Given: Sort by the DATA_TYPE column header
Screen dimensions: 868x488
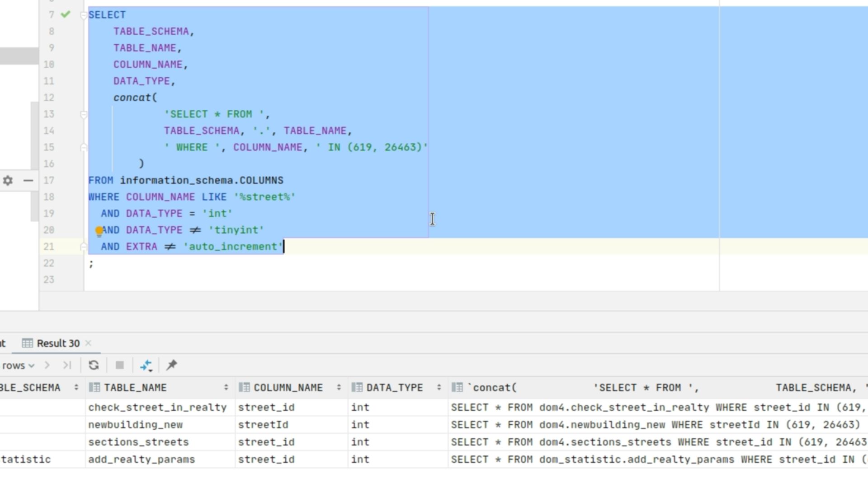Looking at the screenshot, I should point(397,388).
